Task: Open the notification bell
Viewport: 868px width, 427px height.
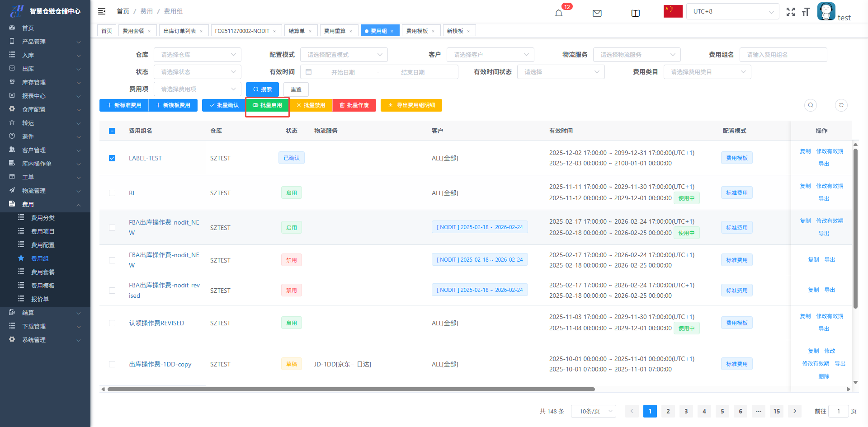Action: (x=559, y=13)
